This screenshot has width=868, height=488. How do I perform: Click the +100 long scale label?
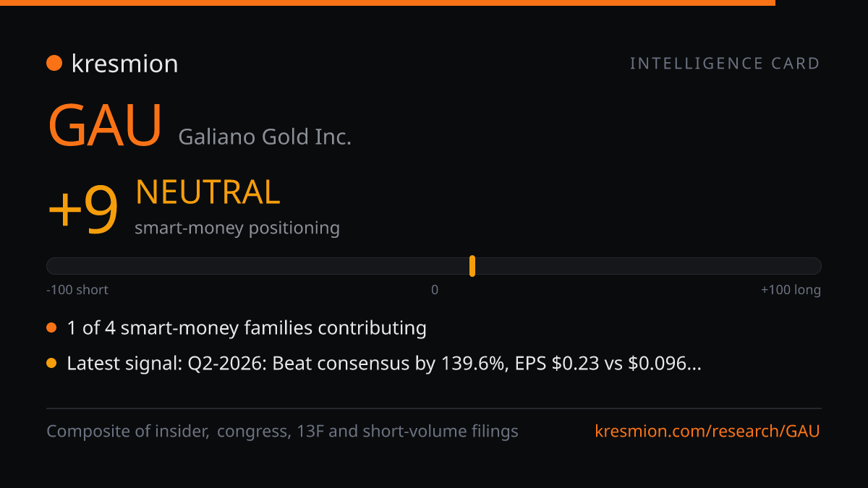point(791,290)
